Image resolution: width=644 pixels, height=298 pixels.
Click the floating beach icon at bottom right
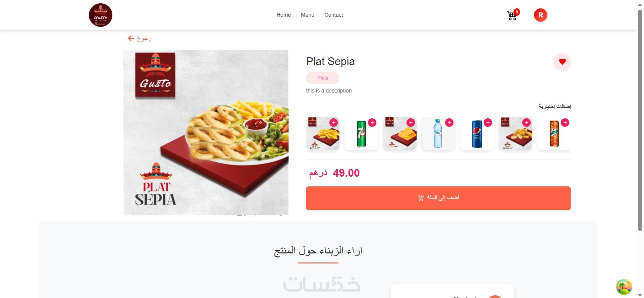tap(624, 287)
